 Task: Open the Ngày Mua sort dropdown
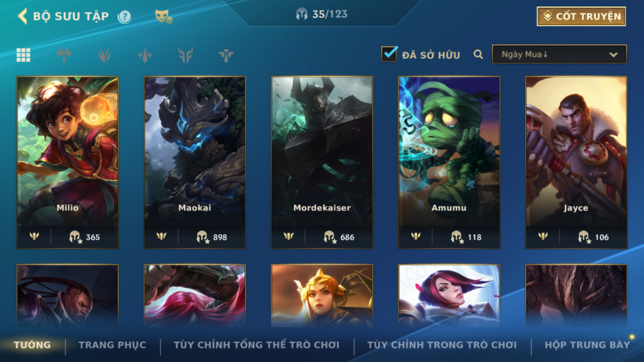[559, 54]
